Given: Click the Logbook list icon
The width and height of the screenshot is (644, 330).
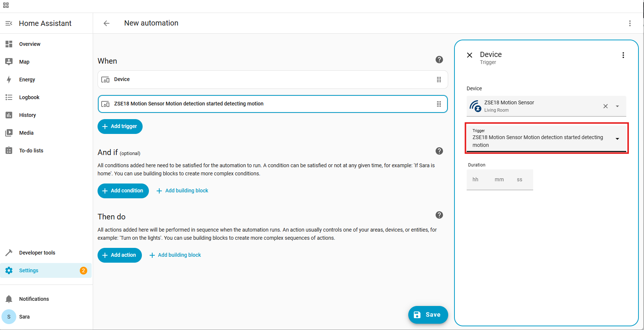Looking at the screenshot, I should 9,97.
